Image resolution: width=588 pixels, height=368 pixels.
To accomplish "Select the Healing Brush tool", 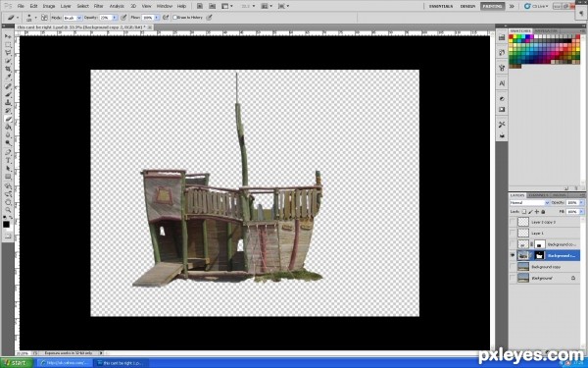I will tap(8, 86).
